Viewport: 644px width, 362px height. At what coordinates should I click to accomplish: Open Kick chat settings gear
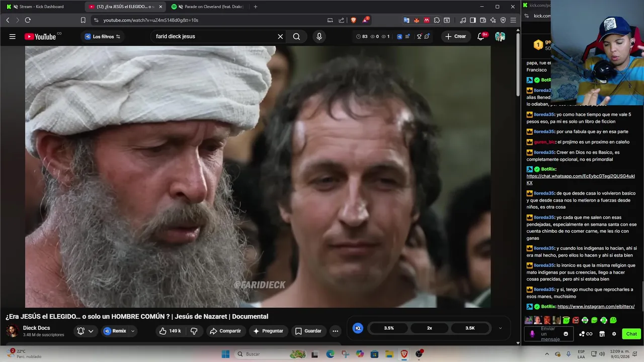[614, 334]
